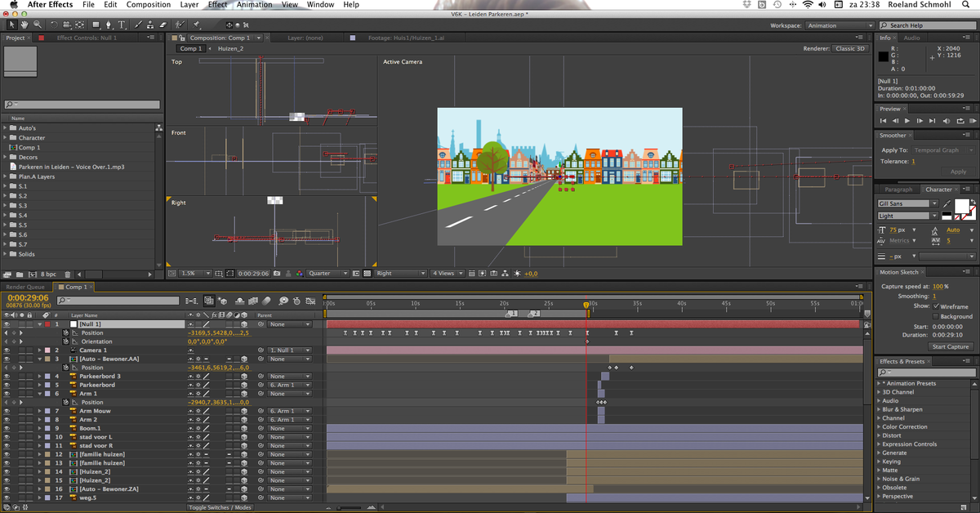Click Start Capture button

point(951,346)
